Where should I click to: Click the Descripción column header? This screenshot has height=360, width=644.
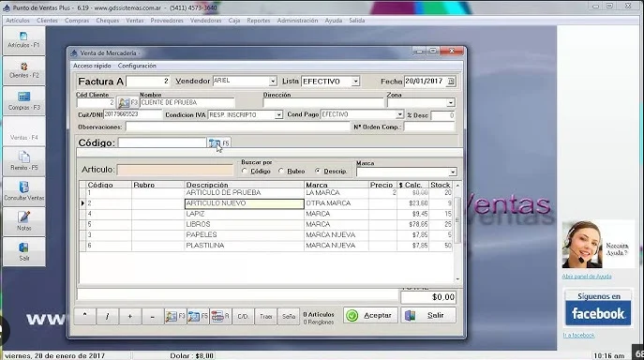click(x=245, y=185)
